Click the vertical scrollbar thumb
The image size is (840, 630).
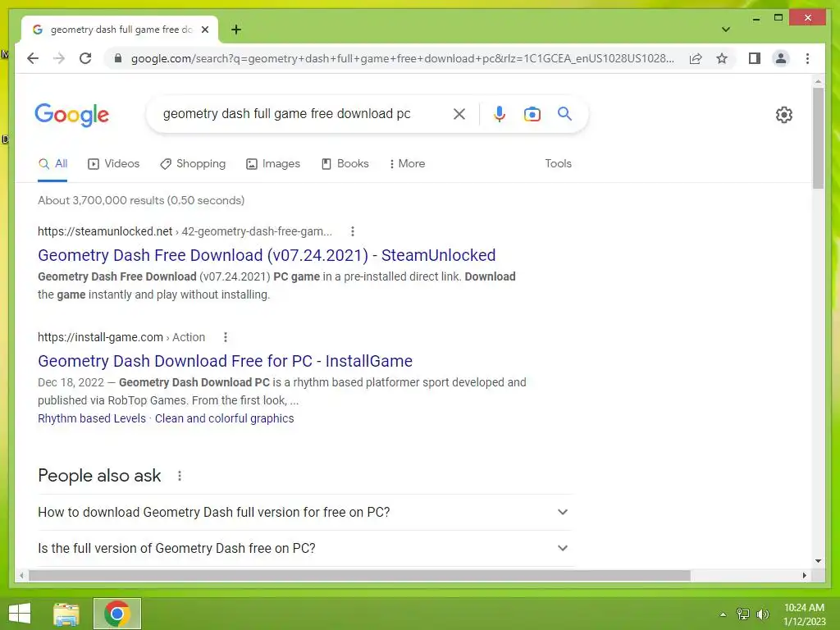click(818, 138)
